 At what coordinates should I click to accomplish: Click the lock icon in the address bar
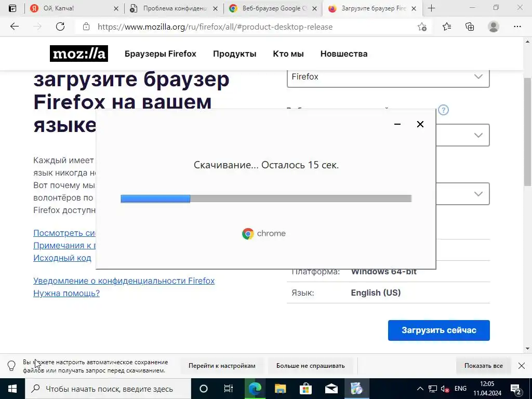tap(86, 26)
